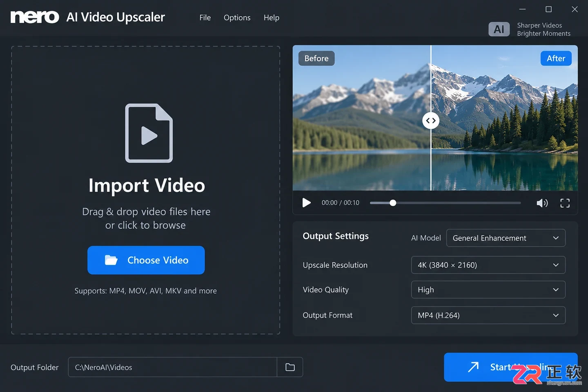This screenshot has width=588, height=392.
Task: Show the Before view label
Action: (316, 58)
